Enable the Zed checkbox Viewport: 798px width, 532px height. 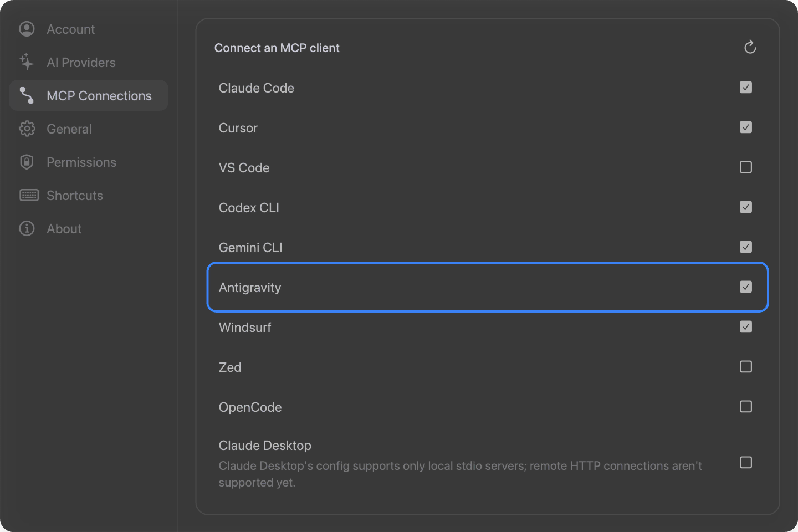746,367
